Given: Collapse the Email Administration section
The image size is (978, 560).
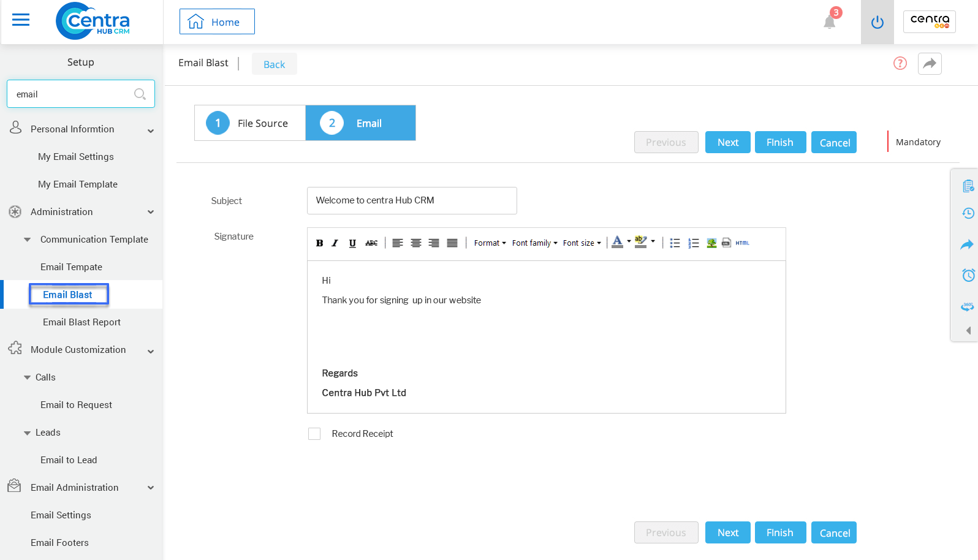Looking at the screenshot, I should pos(151,488).
